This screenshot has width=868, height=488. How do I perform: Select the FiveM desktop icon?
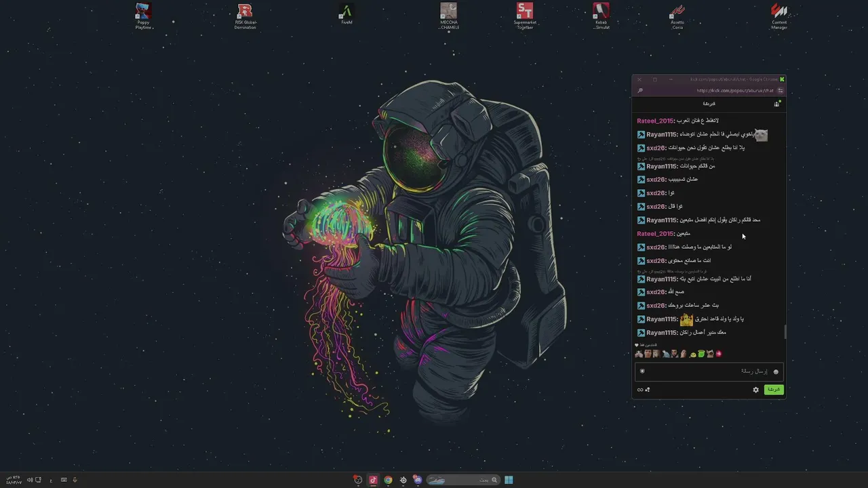[347, 15]
